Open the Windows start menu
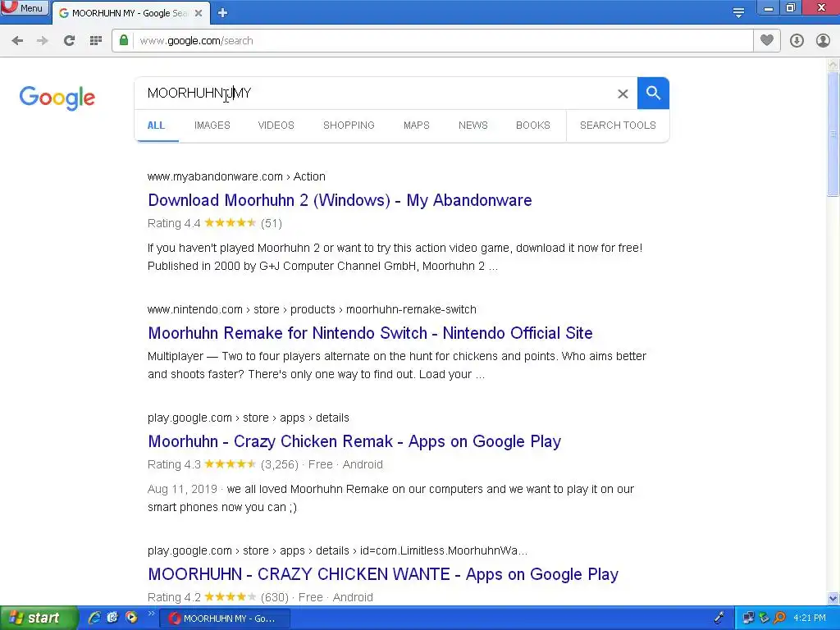 click(38, 619)
